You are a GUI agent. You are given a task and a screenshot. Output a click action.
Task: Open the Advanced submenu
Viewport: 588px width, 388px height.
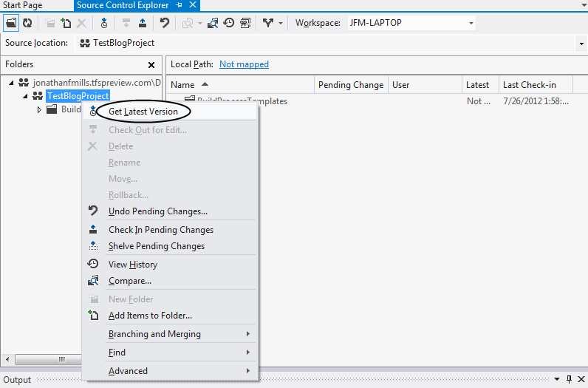coord(171,371)
